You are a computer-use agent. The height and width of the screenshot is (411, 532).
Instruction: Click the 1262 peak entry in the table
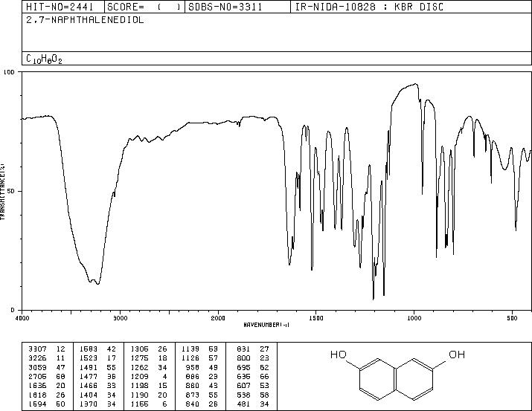[x=149, y=367]
